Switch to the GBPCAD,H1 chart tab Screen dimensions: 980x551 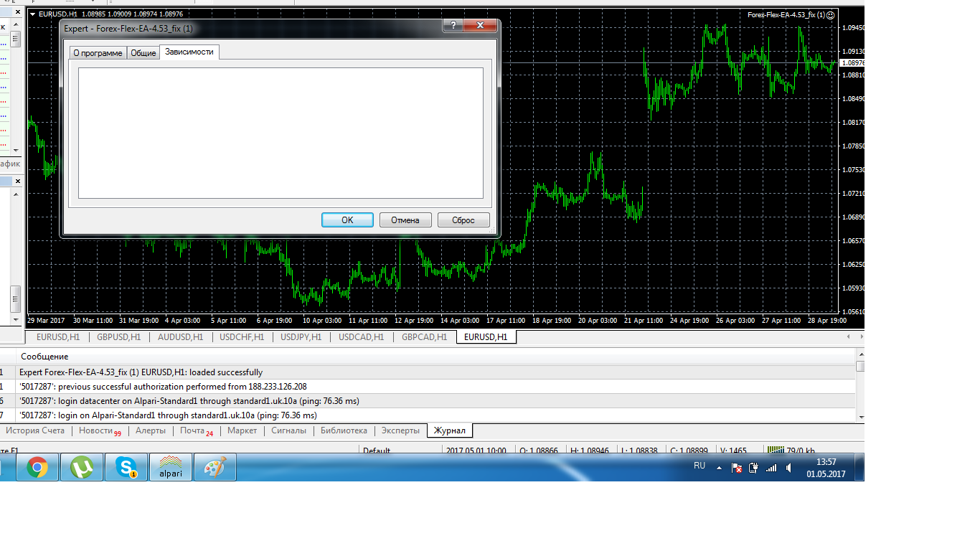424,337
